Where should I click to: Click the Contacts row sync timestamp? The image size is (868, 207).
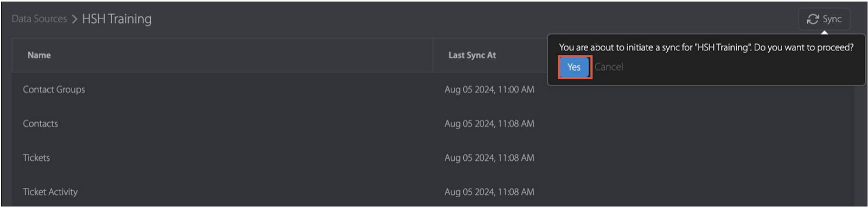tap(489, 124)
